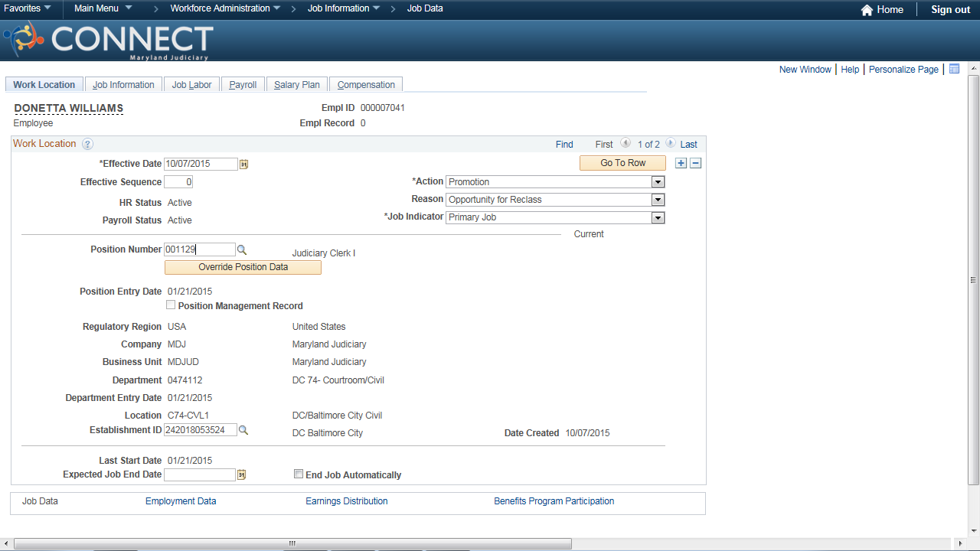Select the Work Location tab

coord(44,85)
